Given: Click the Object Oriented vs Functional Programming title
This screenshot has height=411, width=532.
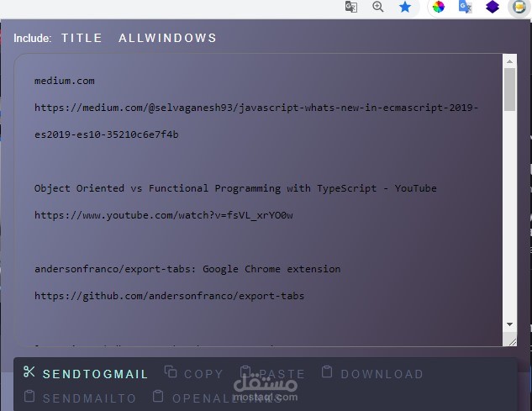Looking at the screenshot, I should click(x=235, y=188).
